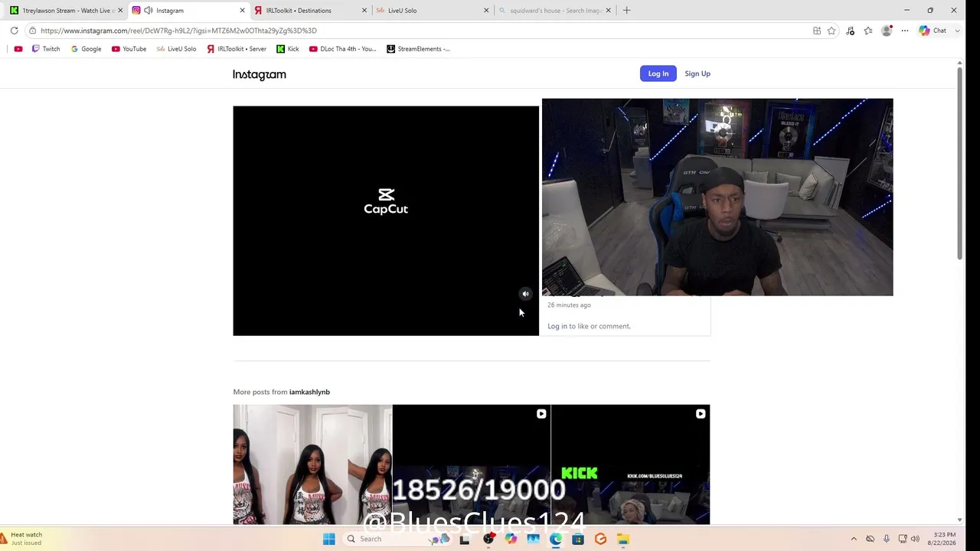Open a new browser tab
The image size is (980, 551).
(x=626, y=11)
